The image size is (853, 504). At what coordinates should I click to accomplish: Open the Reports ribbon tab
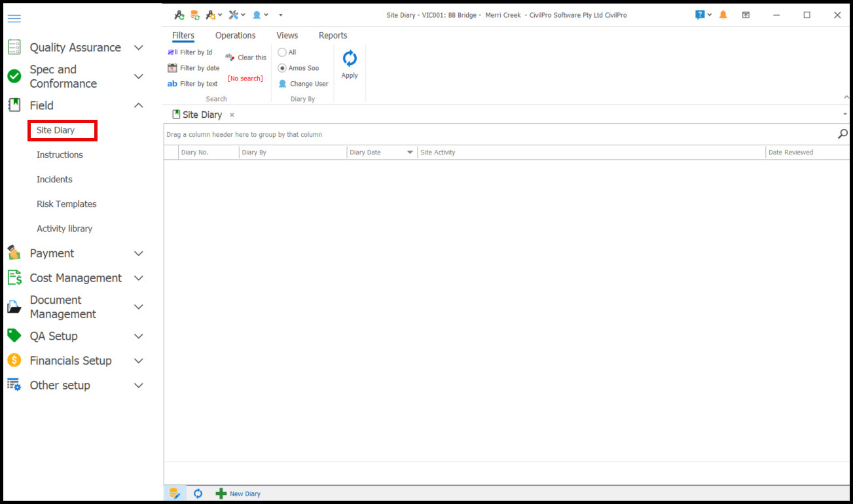333,35
